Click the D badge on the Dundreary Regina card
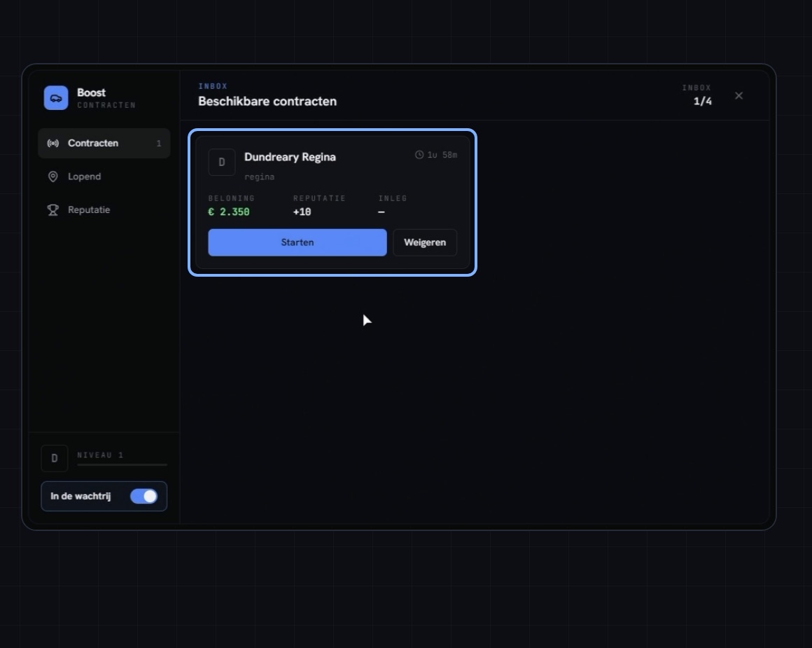Image resolution: width=812 pixels, height=648 pixels. click(x=222, y=163)
